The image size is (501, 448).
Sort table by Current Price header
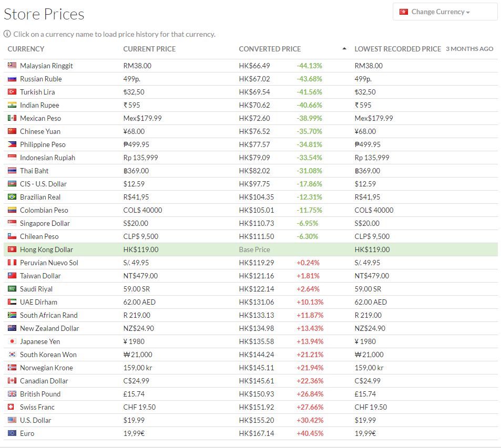(x=149, y=49)
